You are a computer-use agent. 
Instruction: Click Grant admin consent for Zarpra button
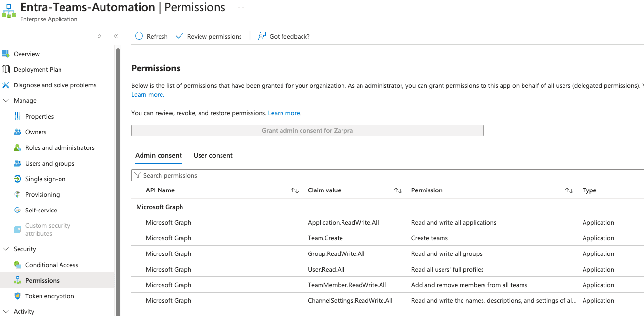point(307,130)
